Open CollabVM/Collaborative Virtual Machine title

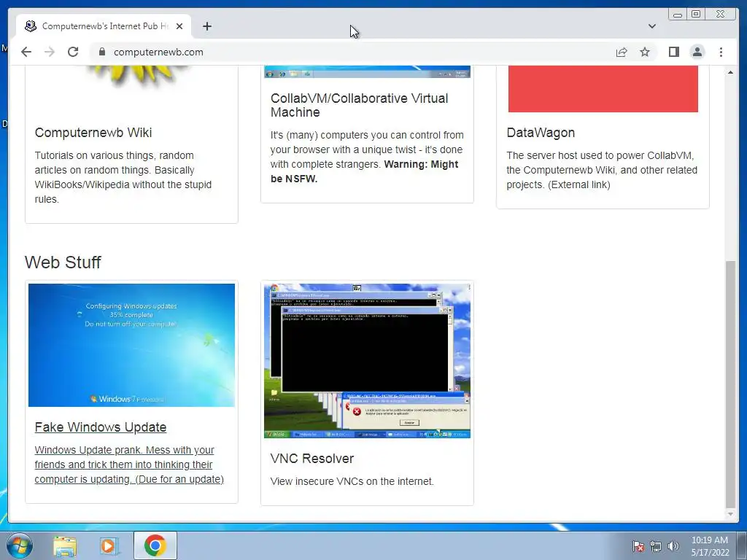click(x=359, y=105)
